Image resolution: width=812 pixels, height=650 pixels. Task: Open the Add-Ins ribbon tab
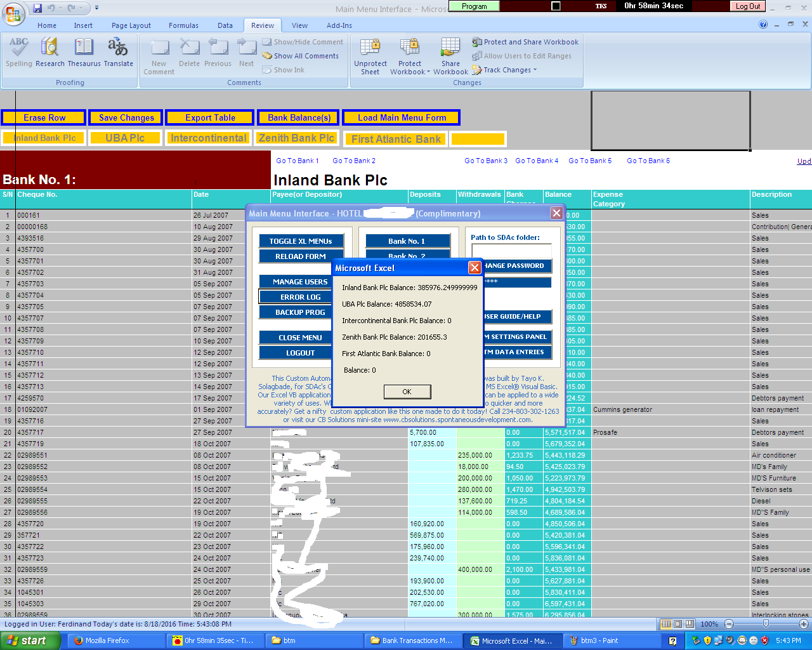(339, 25)
